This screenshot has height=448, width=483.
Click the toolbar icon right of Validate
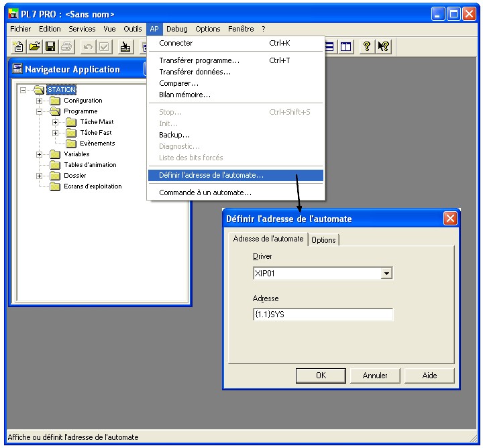125,47
